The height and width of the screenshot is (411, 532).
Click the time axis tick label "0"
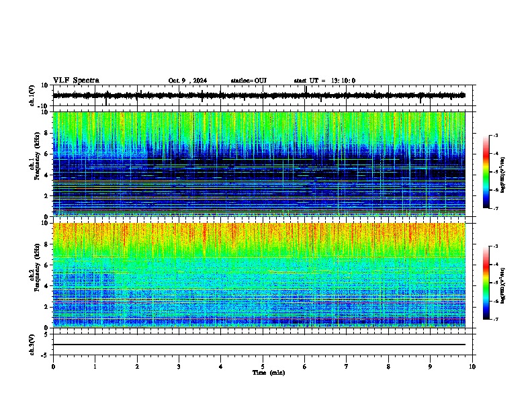pos(53,367)
